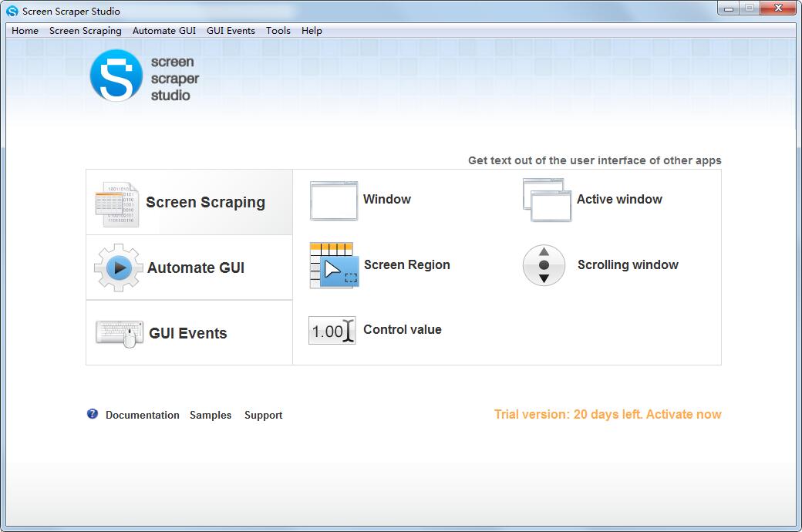The image size is (802, 532).
Task: View the Samples link
Action: (211, 415)
